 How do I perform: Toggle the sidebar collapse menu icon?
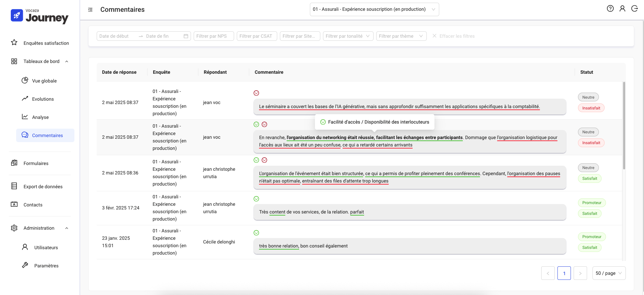[x=90, y=10]
